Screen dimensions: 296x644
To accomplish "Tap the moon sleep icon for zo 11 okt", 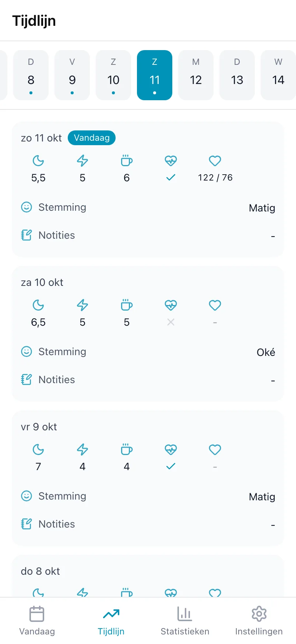I will pos(38,161).
